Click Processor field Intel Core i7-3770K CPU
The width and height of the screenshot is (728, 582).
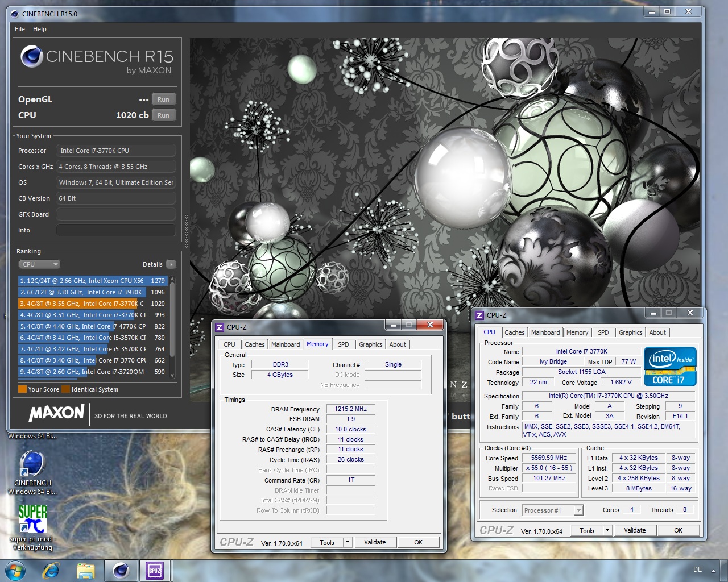point(115,151)
